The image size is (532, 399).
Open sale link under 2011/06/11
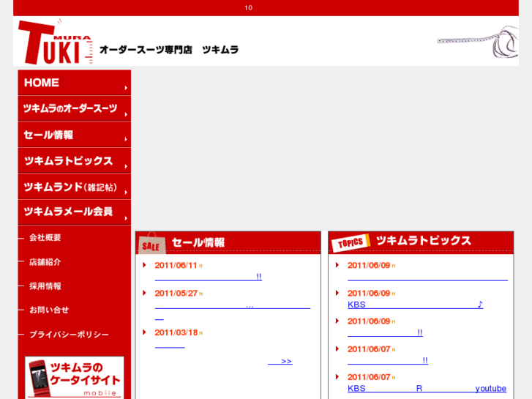pyautogui.click(x=209, y=277)
